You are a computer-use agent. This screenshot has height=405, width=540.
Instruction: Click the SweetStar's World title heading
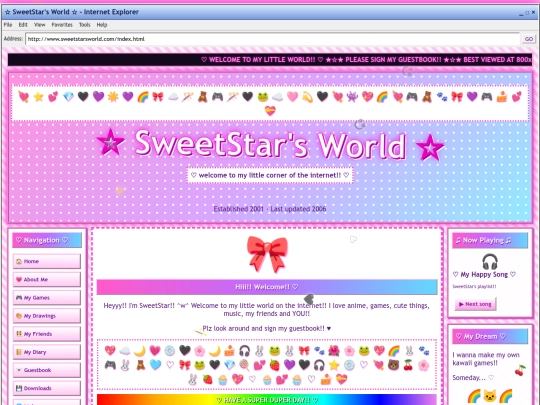pyautogui.click(x=270, y=144)
